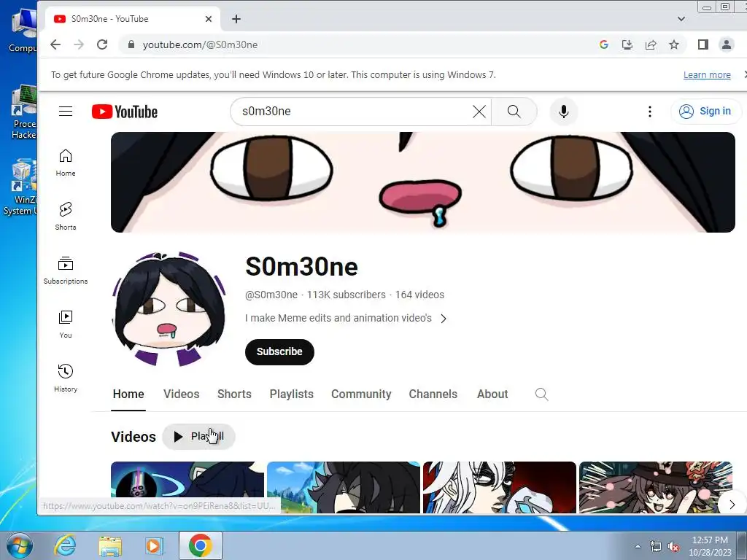Go to Home in the sidebar
The width and height of the screenshot is (747, 560).
(66, 163)
